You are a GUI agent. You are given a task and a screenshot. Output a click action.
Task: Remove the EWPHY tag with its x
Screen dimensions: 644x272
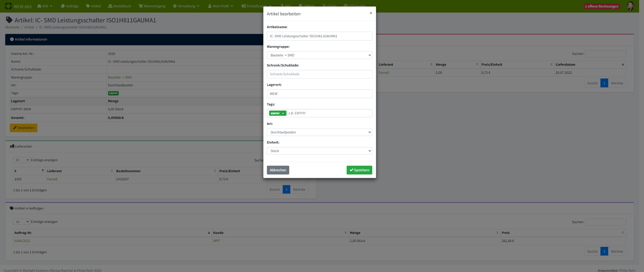click(x=283, y=113)
